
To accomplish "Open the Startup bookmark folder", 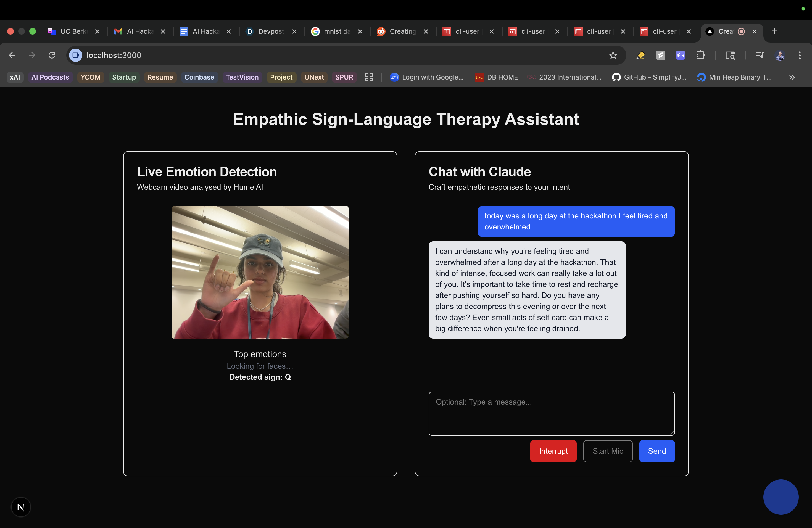I will pos(124,77).
